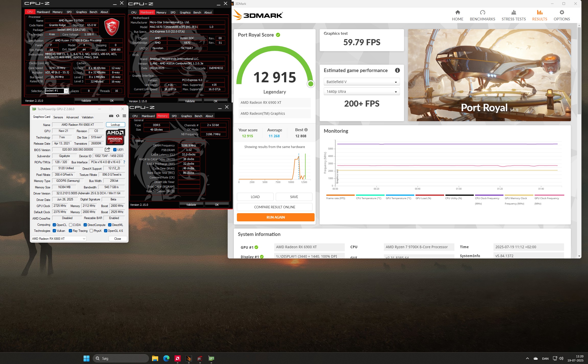The height and width of the screenshot is (364, 588).
Task: Toggle Vulkan checkbox in GPU-Z
Action: click(x=54, y=231)
